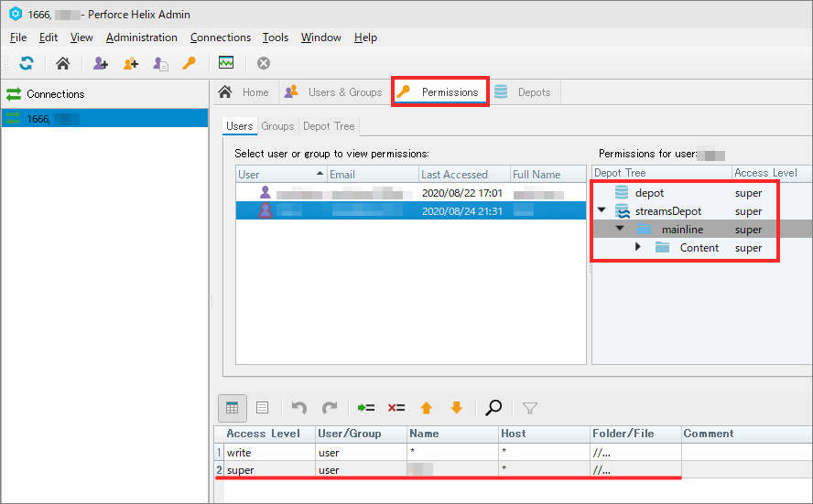Click the Content folder icon

662,247
